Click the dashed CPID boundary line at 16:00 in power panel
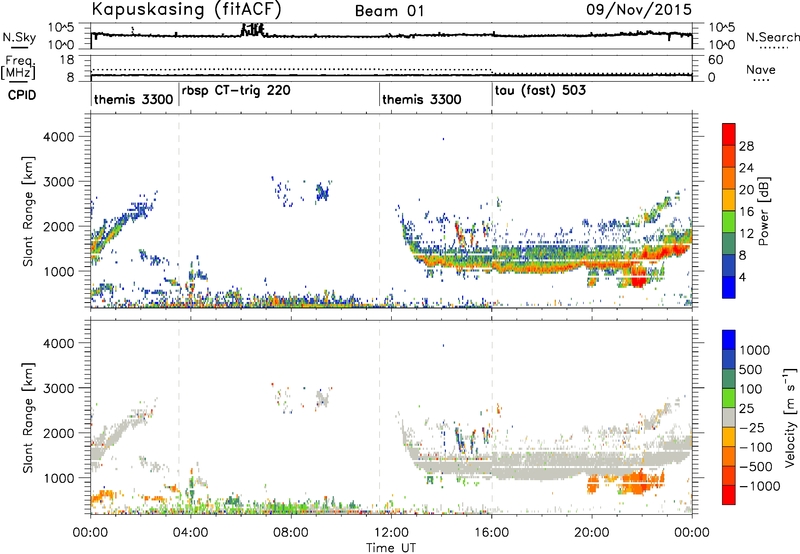Image resolution: width=800 pixels, height=554 pixels. coord(492,211)
